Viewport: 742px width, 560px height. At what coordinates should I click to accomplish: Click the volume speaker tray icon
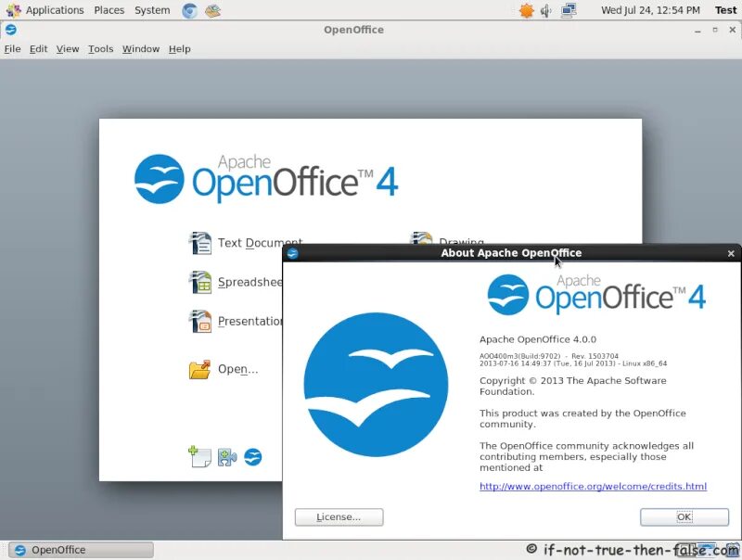[x=546, y=10]
